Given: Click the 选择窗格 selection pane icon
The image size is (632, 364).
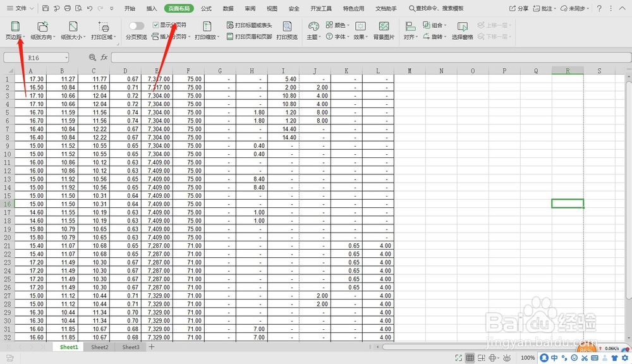Looking at the screenshot, I should 462,27.
